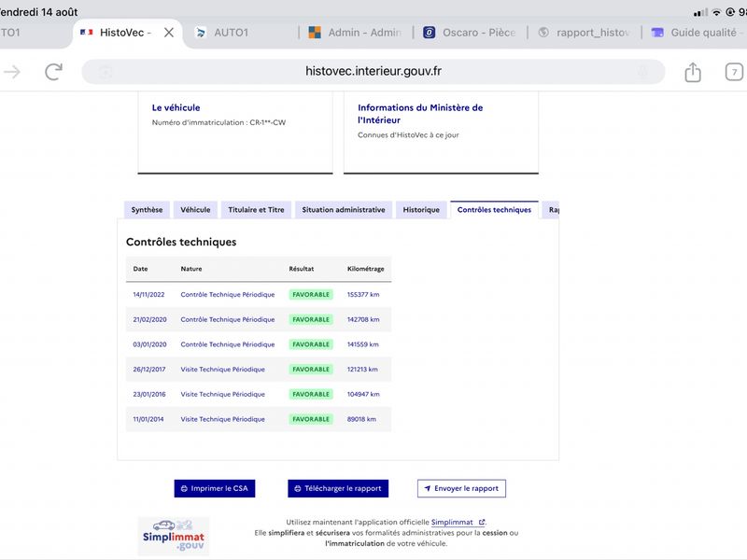The image size is (747, 560).
Task: Reload the HistoVec page
Action: click(53, 72)
